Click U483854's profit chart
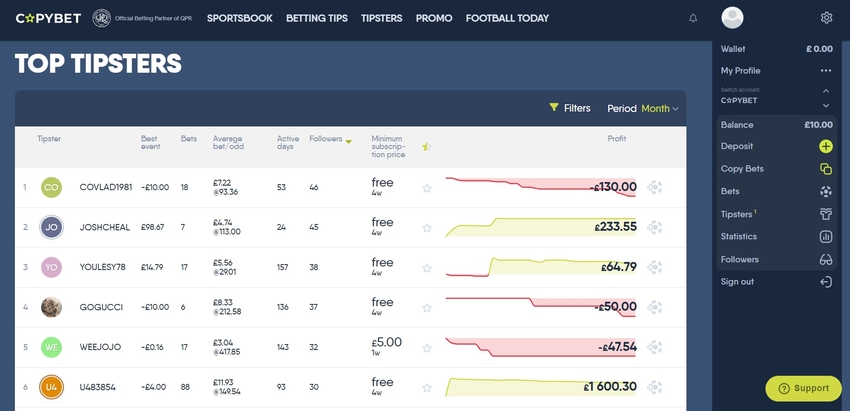 click(x=540, y=387)
